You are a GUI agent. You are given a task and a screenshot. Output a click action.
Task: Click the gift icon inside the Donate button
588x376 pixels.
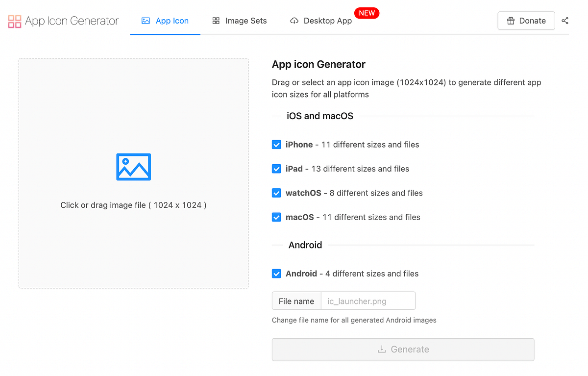(512, 21)
